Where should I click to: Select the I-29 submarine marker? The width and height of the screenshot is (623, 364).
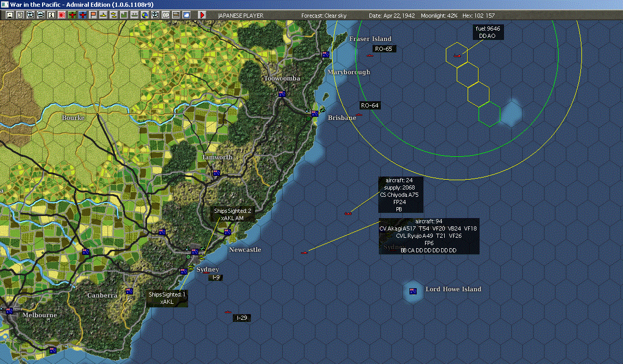228,312
